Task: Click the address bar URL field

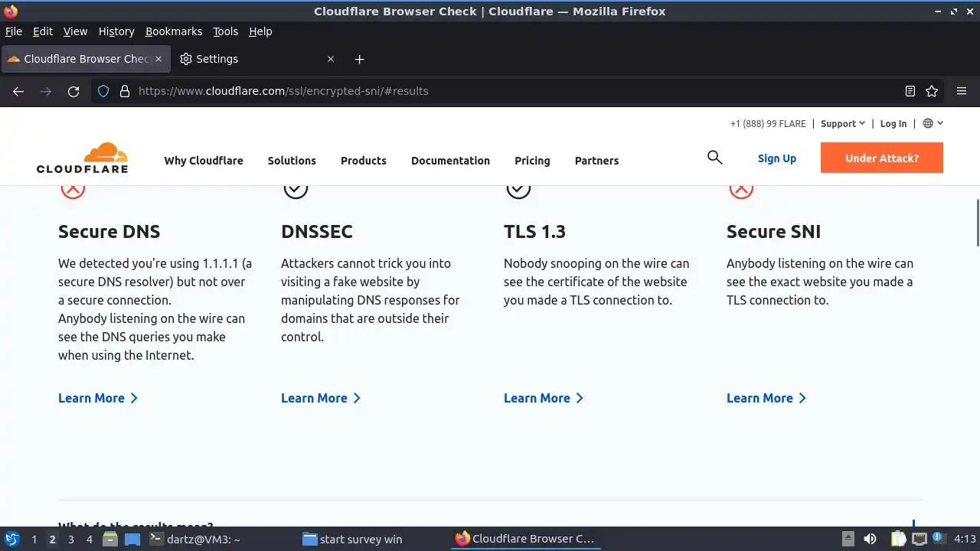Action: (517, 91)
